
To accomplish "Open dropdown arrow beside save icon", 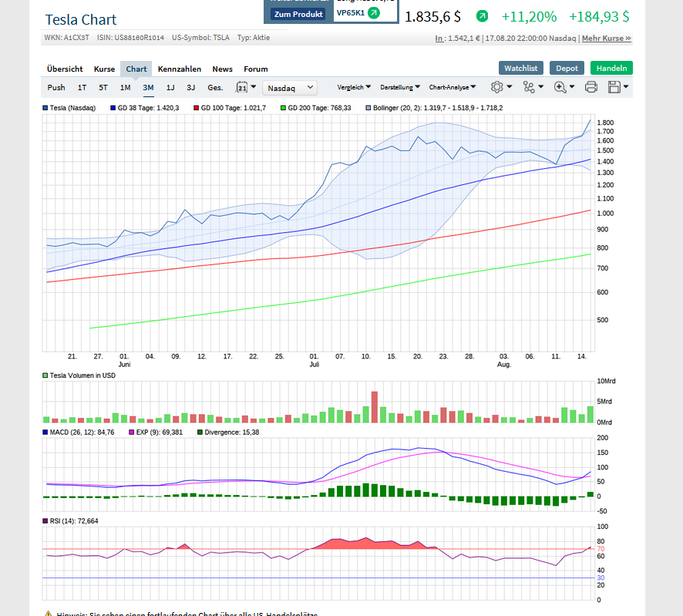I will (625, 86).
